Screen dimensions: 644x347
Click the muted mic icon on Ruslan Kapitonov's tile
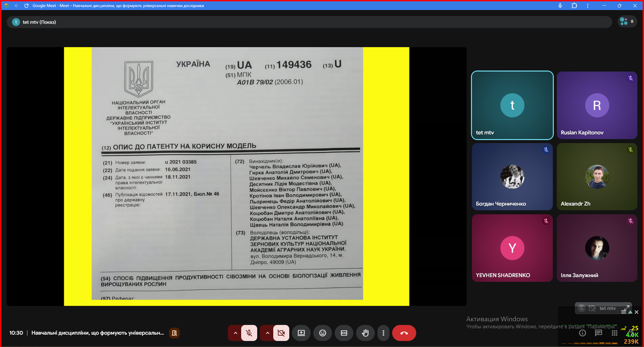tap(631, 78)
